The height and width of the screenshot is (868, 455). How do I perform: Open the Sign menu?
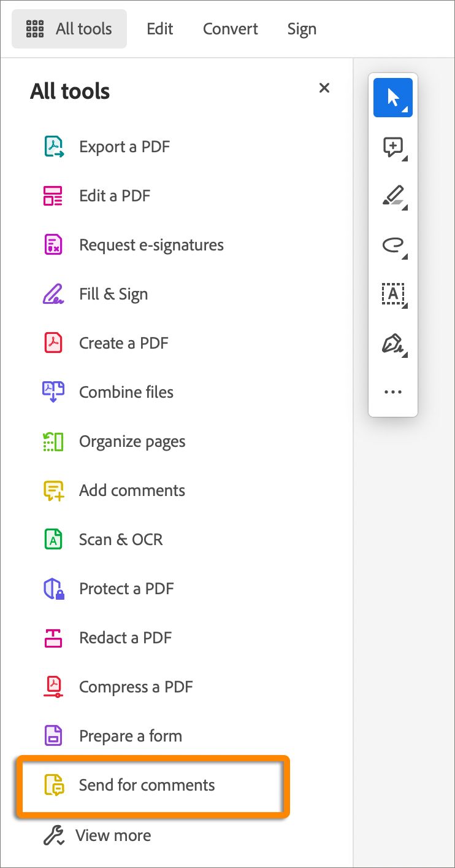[x=302, y=28]
